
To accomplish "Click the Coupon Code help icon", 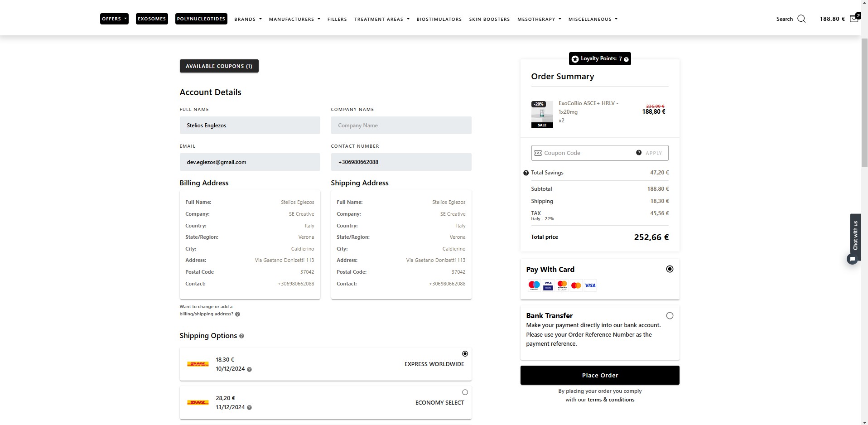I will point(638,153).
